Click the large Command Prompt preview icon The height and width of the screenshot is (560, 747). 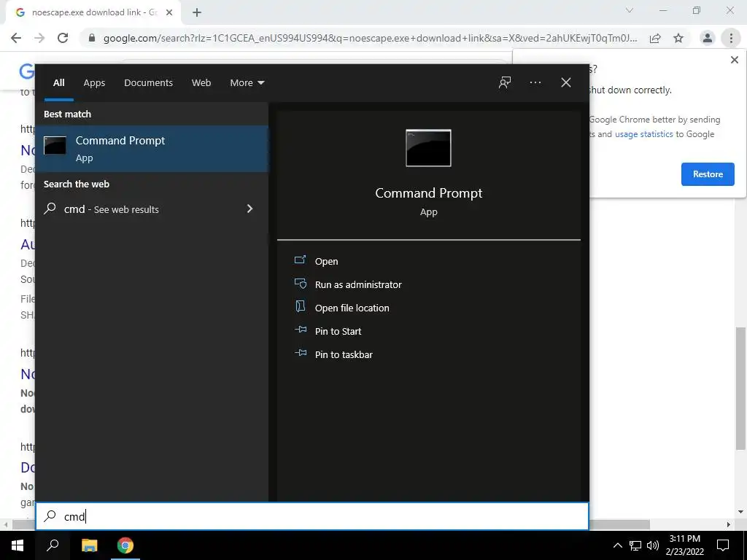click(428, 148)
